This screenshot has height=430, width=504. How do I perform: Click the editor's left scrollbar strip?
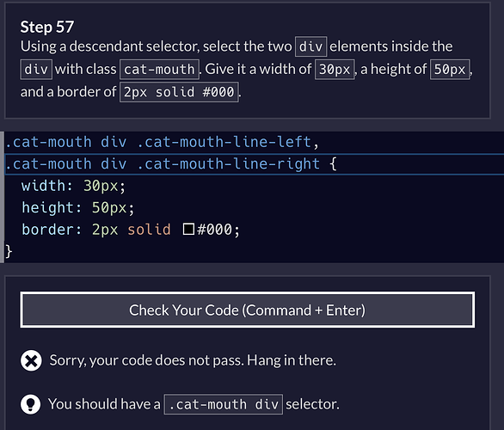2,197
